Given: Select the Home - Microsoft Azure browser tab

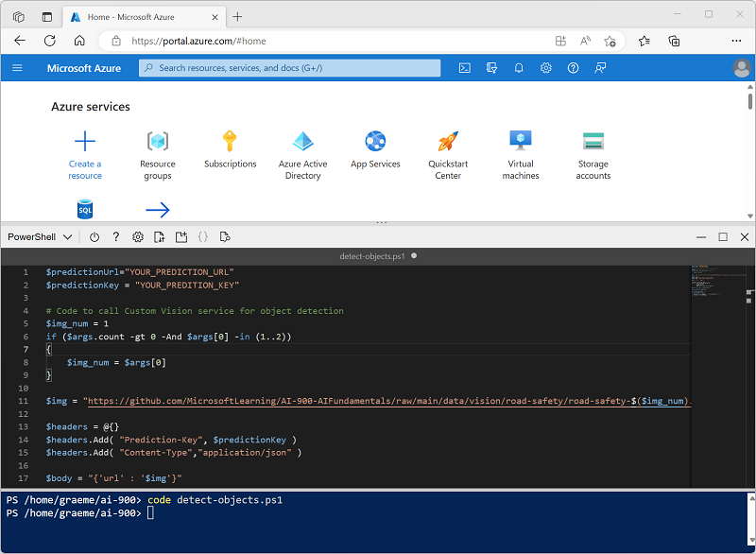Looking at the screenshot, I should pyautogui.click(x=143, y=17).
